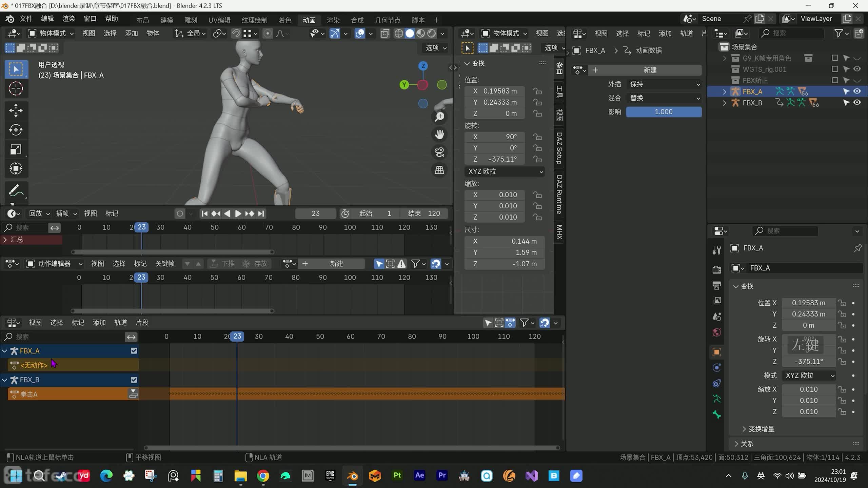Image resolution: width=868 pixels, height=488 pixels.
Task: Toggle solid viewport shading mode
Action: tap(410, 33)
